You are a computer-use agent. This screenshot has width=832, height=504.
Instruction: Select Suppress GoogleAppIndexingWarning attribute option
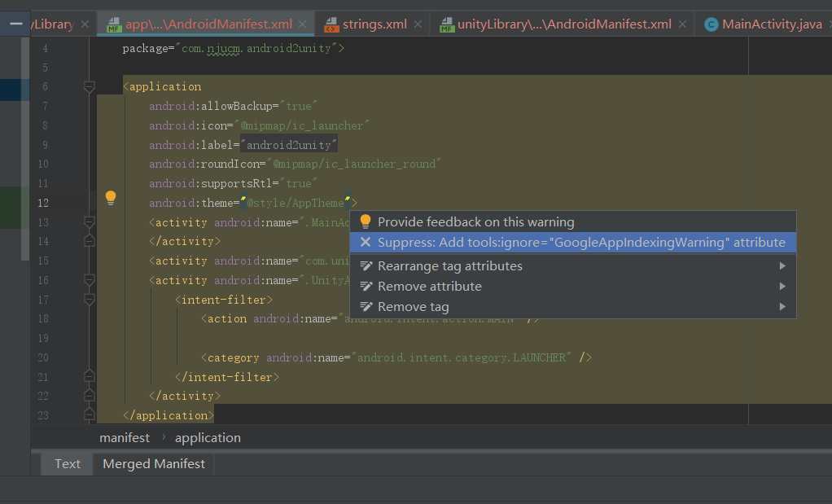[573, 243]
